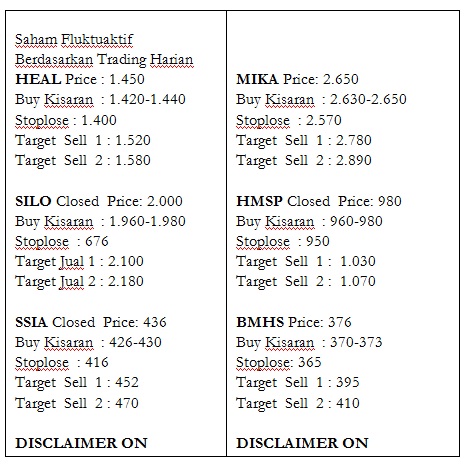The height and width of the screenshot is (467, 470).
Task: Click left column DISCLAIMER ON text
Action: pos(81,443)
